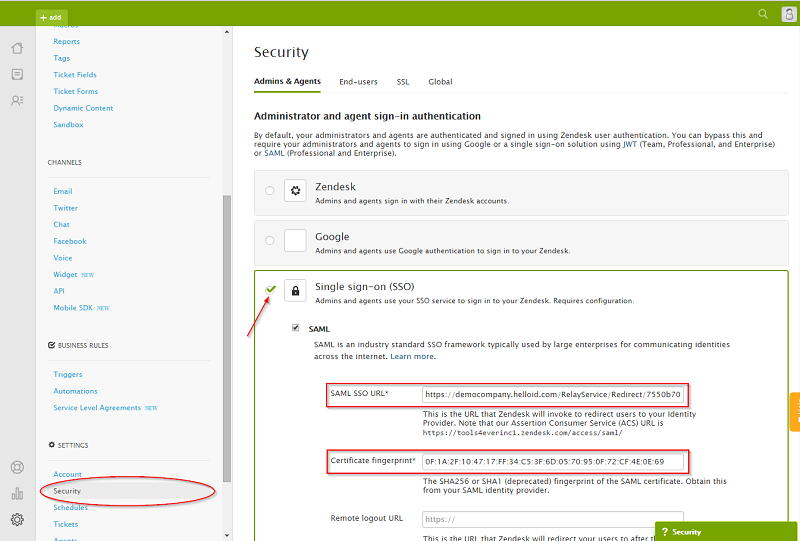The image size is (800, 541).
Task: Open the Widget channel settings
Action: point(65,275)
